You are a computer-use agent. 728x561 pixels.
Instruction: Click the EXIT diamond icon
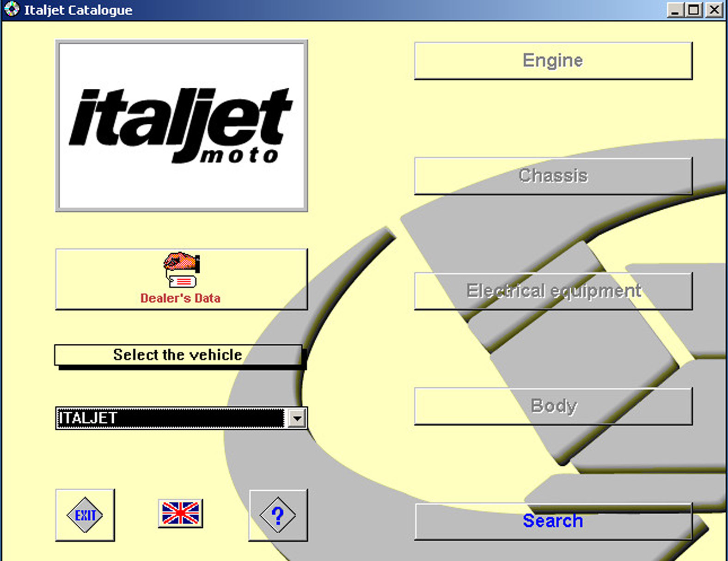pyautogui.click(x=85, y=515)
